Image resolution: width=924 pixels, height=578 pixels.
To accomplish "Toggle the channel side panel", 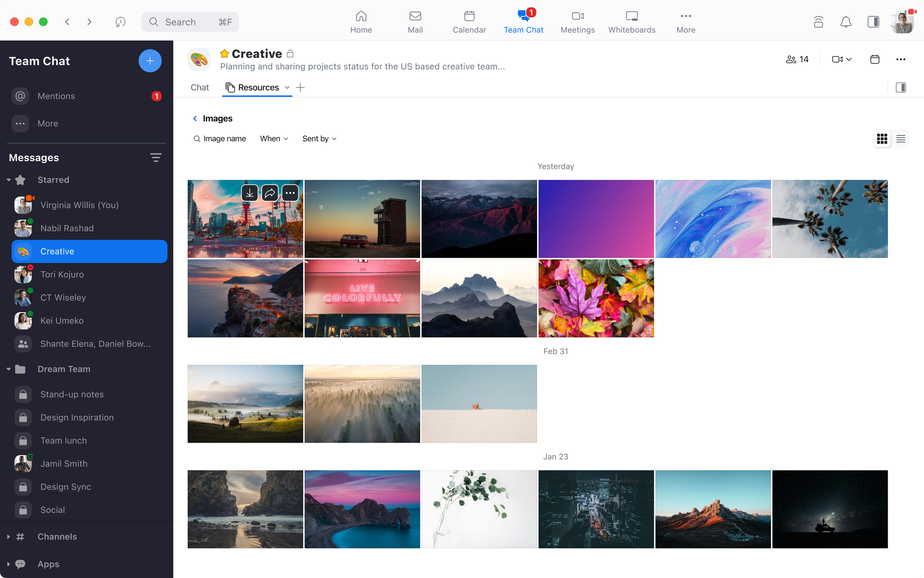I will (900, 88).
